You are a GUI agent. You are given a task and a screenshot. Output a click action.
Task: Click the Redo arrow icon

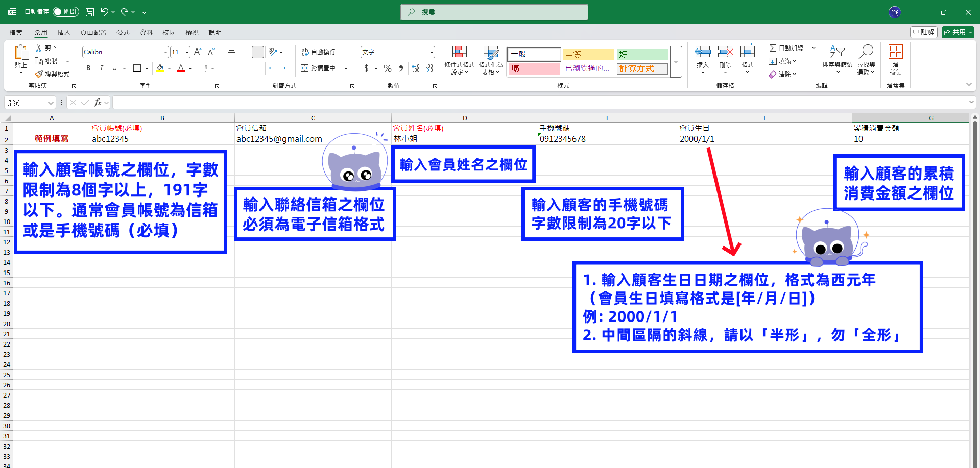click(125, 12)
